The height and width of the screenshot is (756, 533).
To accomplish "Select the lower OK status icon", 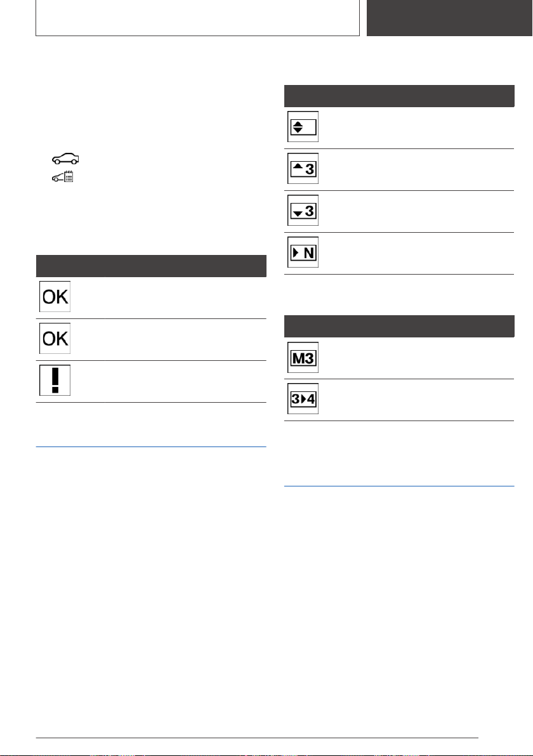I will pyautogui.click(x=55, y=339).
